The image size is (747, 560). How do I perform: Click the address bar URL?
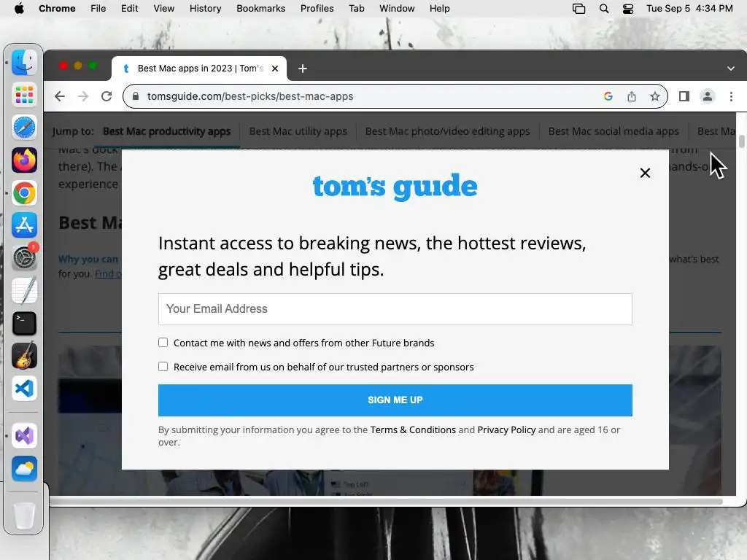250,96
